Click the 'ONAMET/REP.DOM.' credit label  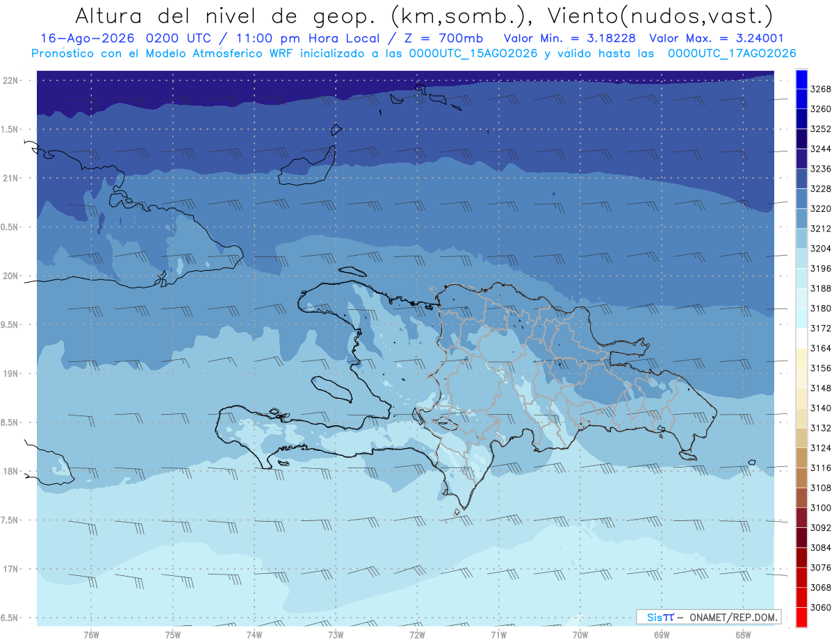[734, 617]
